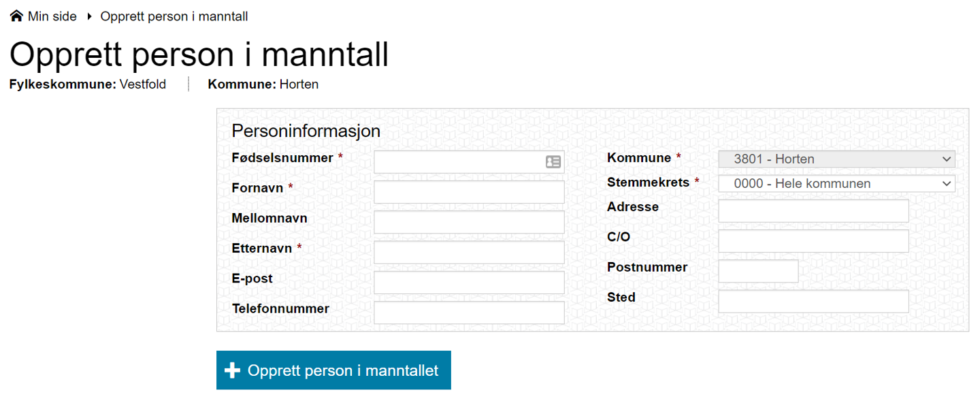Open the Min side breadcrumb link

pyautogui.click(x=52, y=16)
